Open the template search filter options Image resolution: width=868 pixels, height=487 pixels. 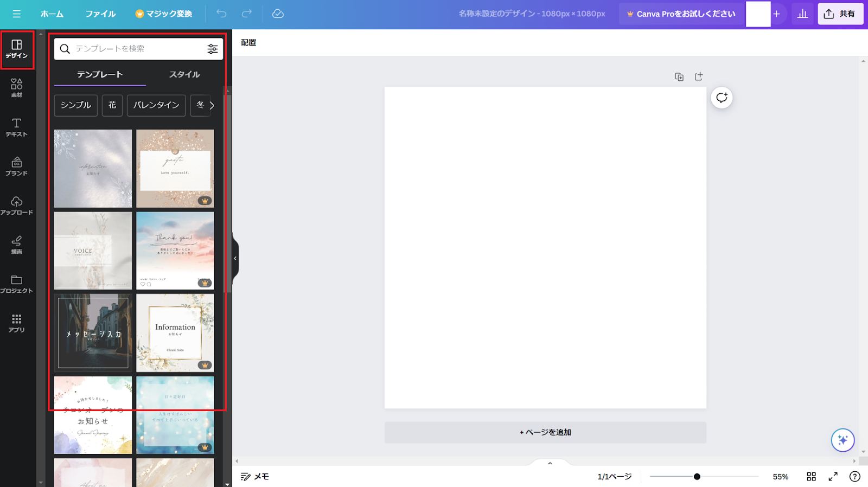tap(213, 49)
